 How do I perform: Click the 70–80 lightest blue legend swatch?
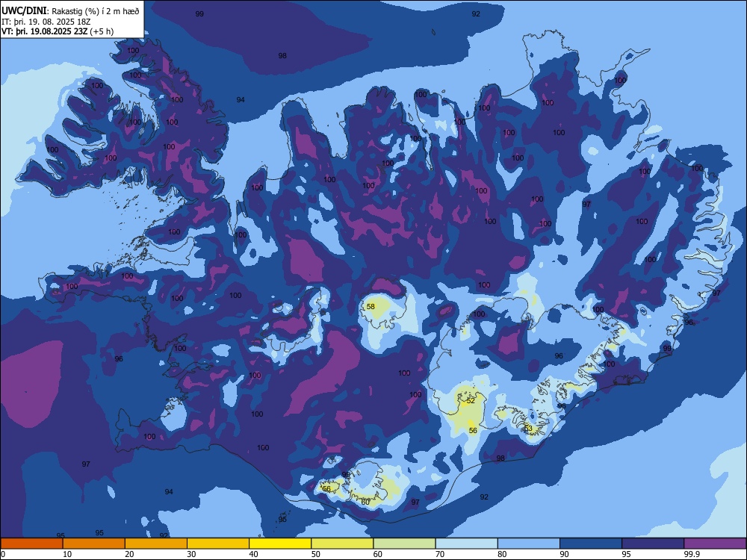click(467, 544)
